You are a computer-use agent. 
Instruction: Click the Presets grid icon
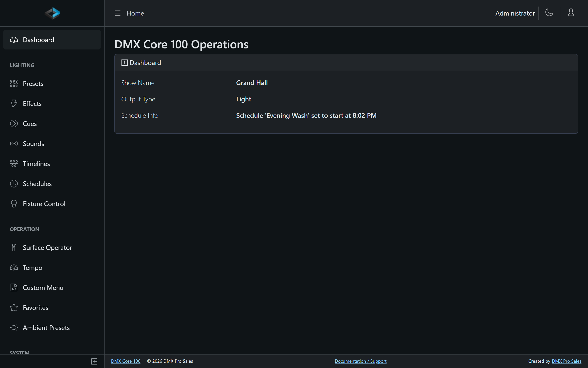(14, 83)
